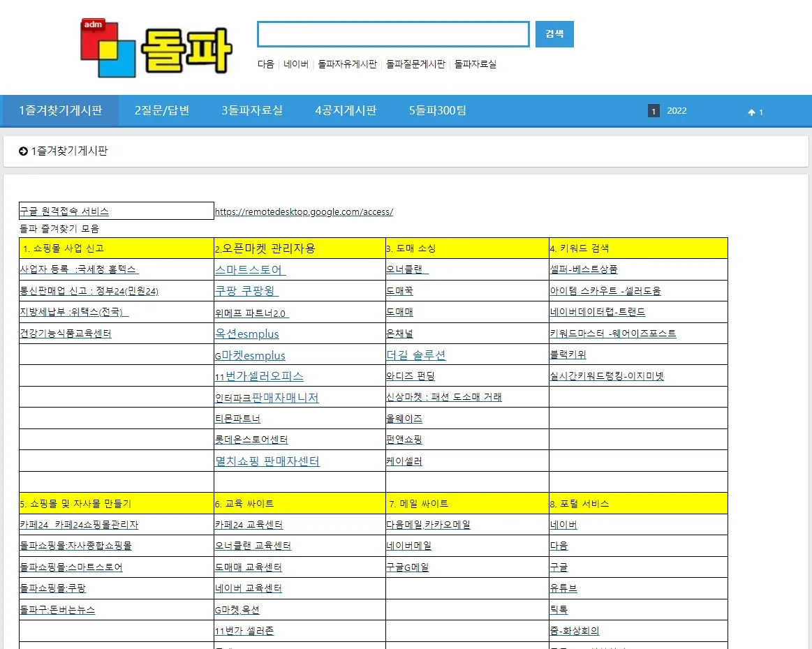The image size is (812, 649).
Task: Click the number 1 badge beside 2022
Action: tap(654, 111)
